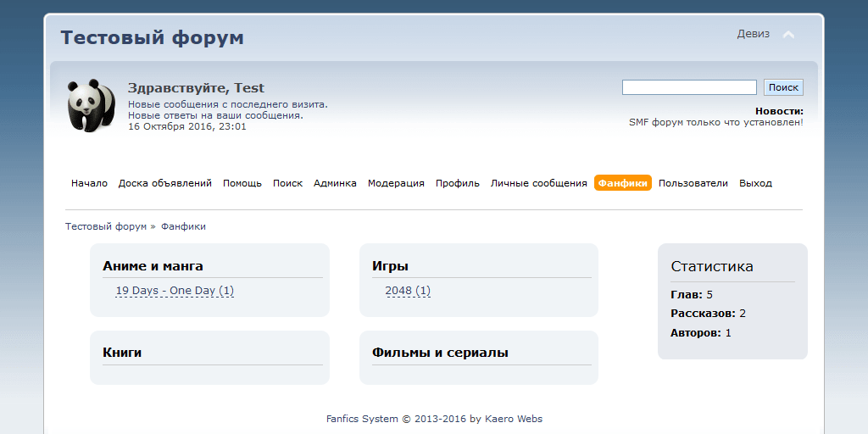The image size is (868, 434).
Task: Open new replies to your messages link
Action: pyautogui.click(x=215, y=115)
